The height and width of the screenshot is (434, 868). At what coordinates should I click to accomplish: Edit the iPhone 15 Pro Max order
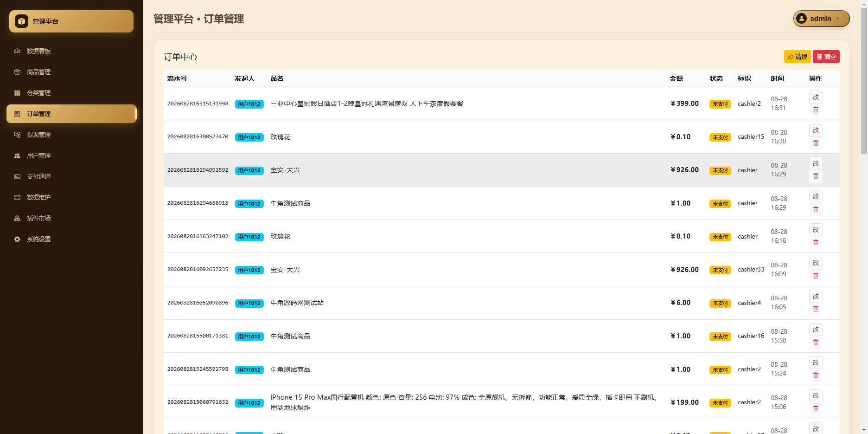[x=816, y=395]
